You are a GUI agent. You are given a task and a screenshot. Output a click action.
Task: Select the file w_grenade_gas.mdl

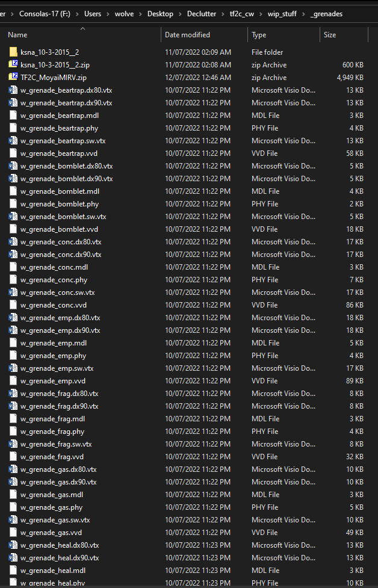pyautogui.click(x=52, y=495)
